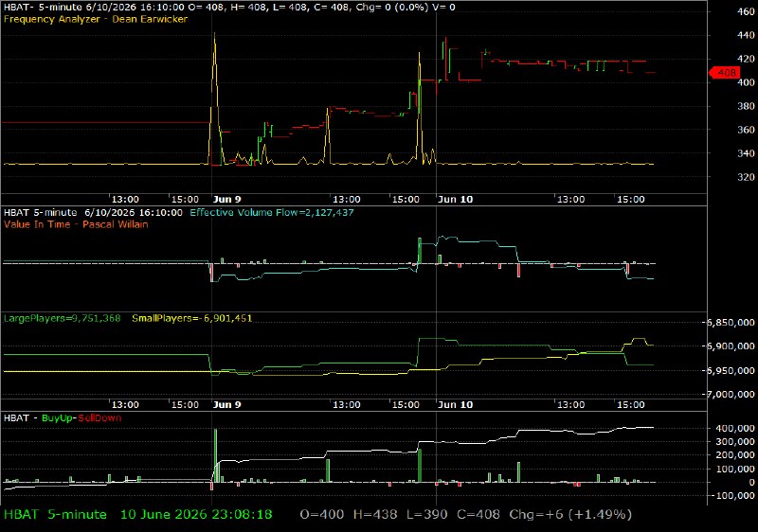Click the 340 price axis label
The height and width of the screenshot is (532, 758).
pos(746,153)
